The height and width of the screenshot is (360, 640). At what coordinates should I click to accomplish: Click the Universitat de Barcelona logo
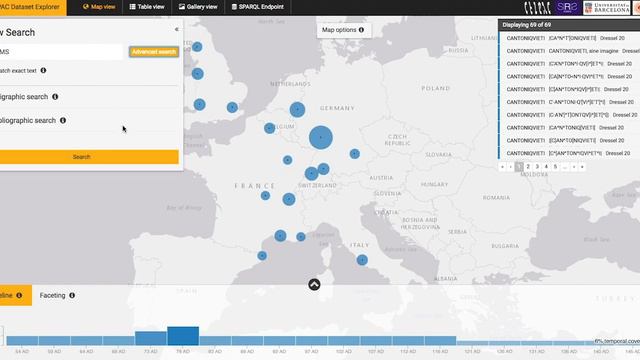pyautogui.click(x=607, y=8)
